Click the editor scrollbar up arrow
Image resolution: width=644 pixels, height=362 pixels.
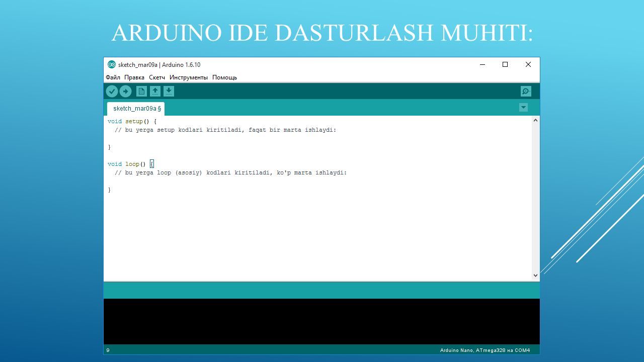535,120
